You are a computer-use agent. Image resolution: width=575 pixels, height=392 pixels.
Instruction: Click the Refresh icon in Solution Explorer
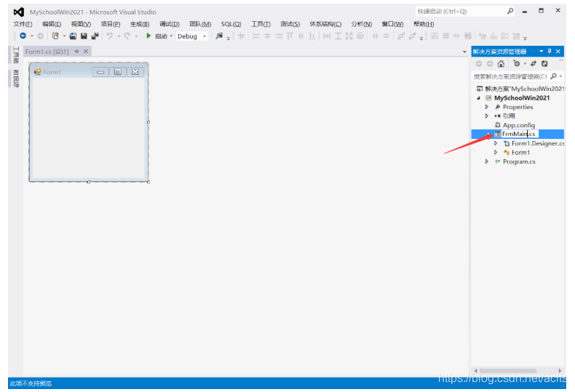click(545, 64)
